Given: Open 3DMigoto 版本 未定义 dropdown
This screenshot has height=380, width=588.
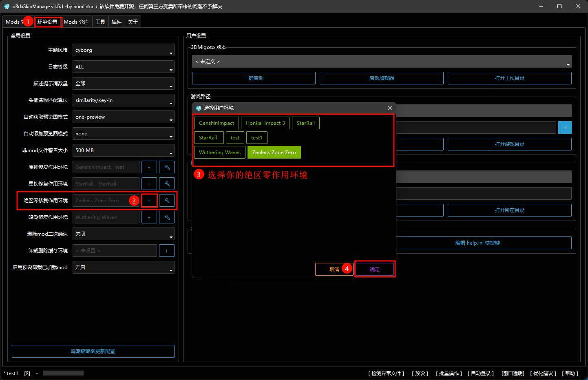Looking at the screenshot, I should click(x=382, y=62).
